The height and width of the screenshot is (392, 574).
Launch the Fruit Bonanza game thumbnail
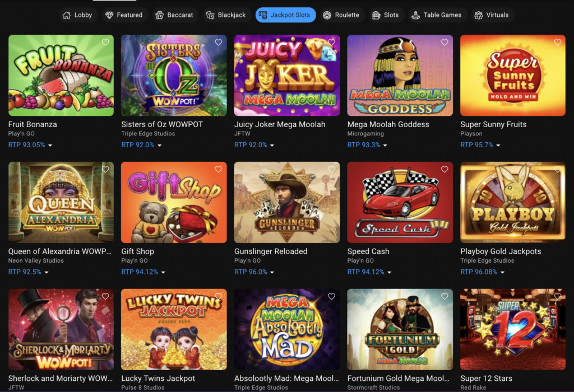pyautogui.click(x=61, y=76)
